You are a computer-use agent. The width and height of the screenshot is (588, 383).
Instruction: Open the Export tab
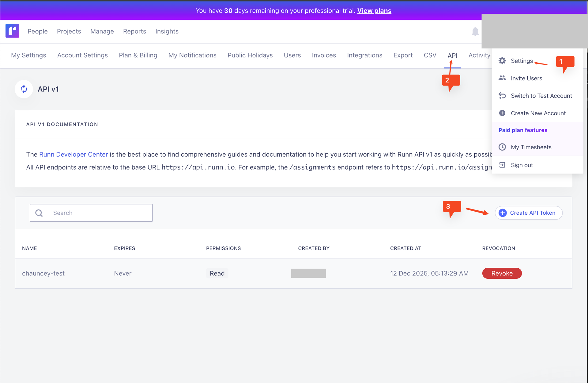403,55
